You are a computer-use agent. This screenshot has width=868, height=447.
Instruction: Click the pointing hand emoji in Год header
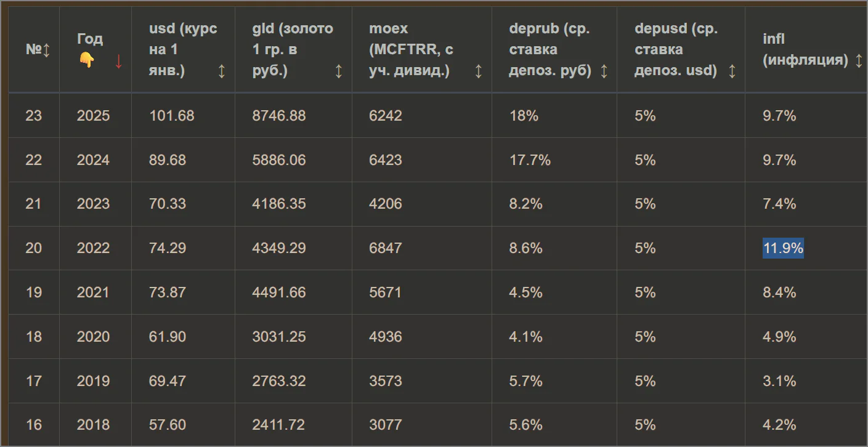[x=86, y=60]
